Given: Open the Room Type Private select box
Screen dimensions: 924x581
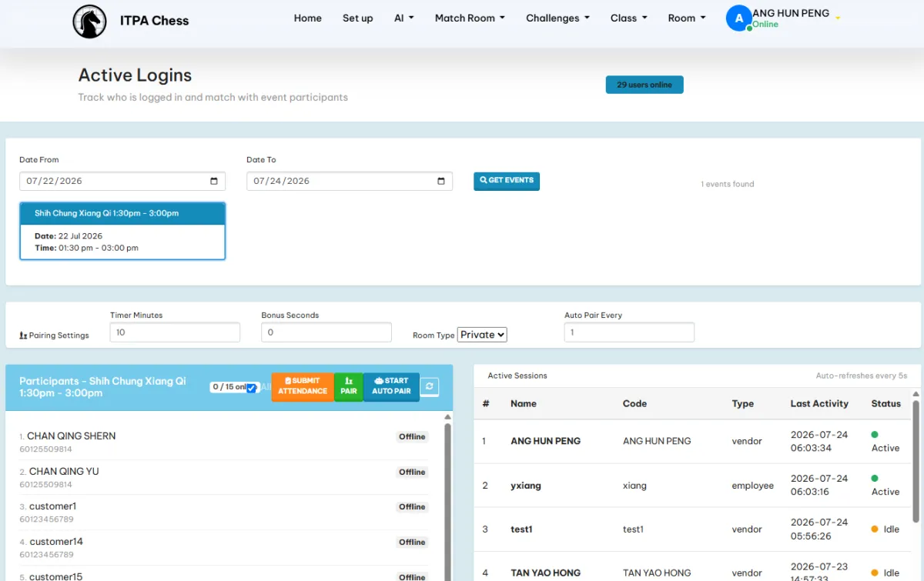Looking at the screenshot, I should 482,335.
